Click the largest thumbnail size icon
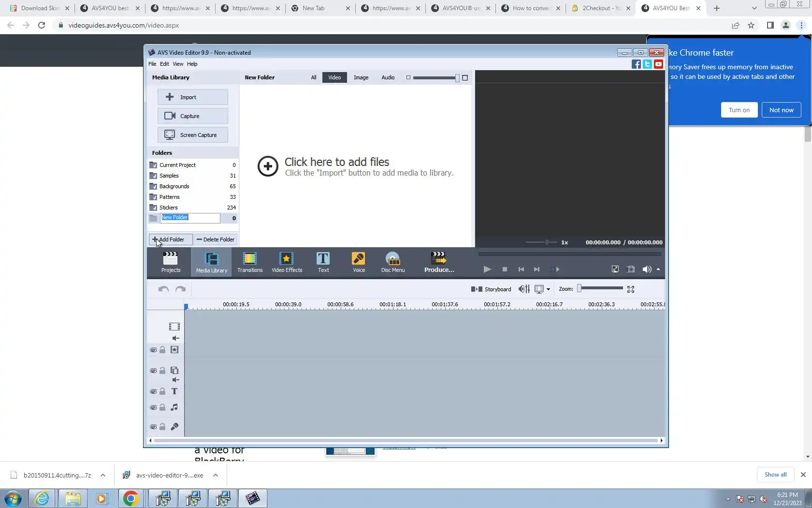Screen dimensions: 812x508 465,77
